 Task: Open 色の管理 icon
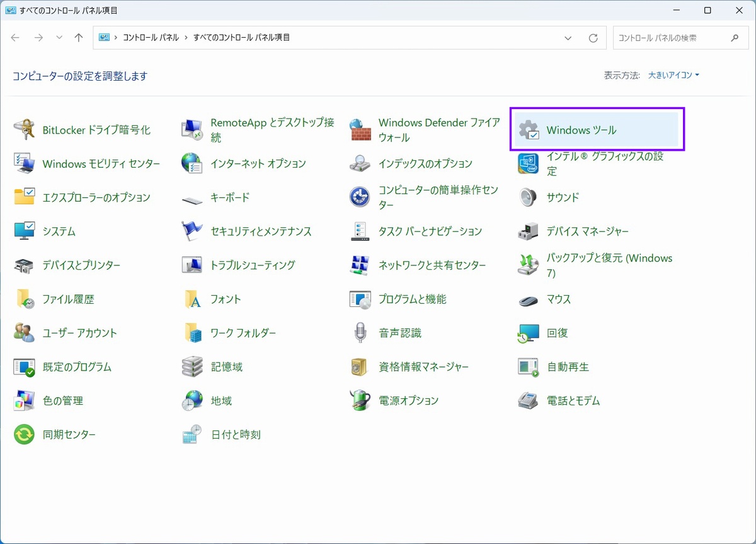pos(24,401)
